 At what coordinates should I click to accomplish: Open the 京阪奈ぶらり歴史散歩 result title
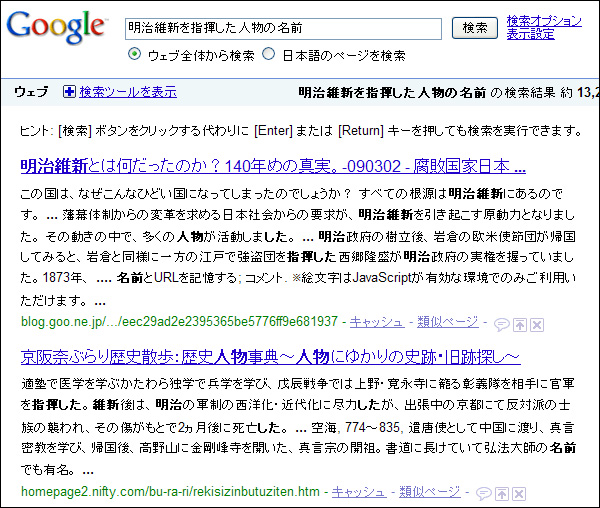[x=270, y=357]
